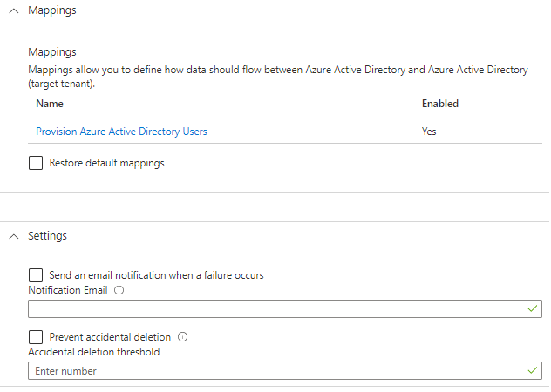Collapse the Mappings section chevron

(x=13, y=10)
